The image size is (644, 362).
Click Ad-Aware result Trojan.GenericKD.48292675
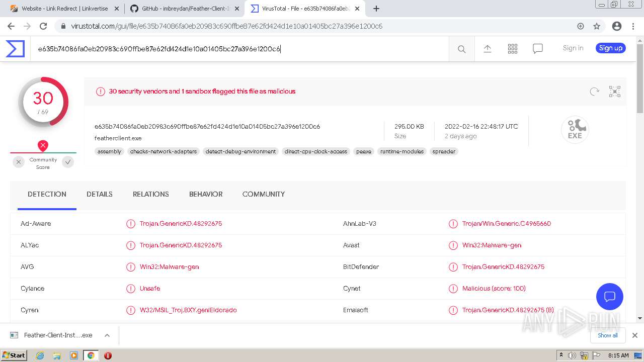(181, 224)
